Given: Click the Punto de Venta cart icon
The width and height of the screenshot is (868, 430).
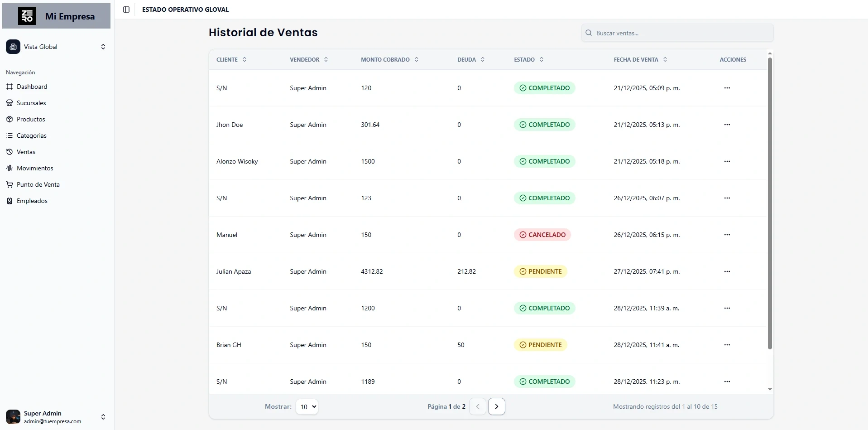Looking at the screenshot, I should pyautogui.click(x=10, y=184).
